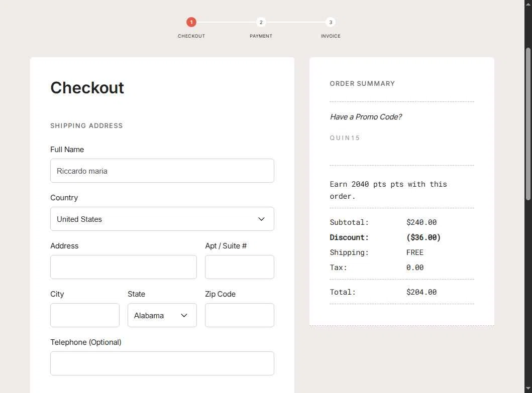Click the PAYMENT step label
The height and width of the screenshot is (393, 532).
261,36
